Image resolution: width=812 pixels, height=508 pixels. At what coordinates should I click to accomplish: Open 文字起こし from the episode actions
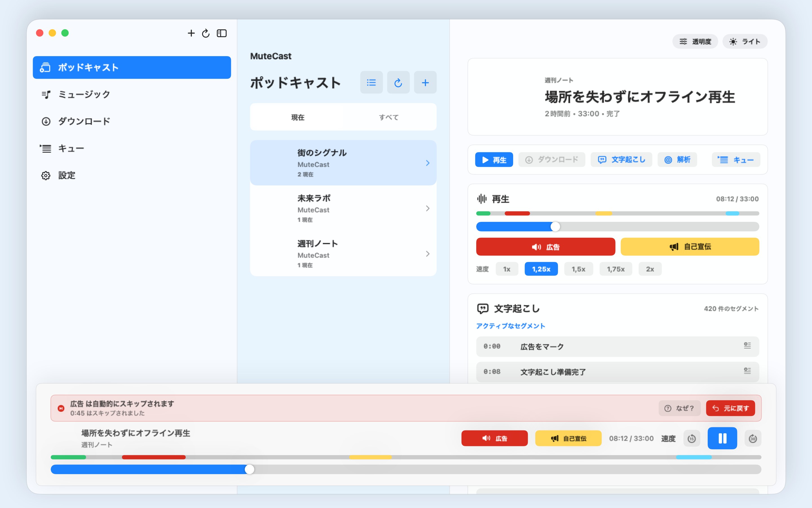tap(621, 159)
